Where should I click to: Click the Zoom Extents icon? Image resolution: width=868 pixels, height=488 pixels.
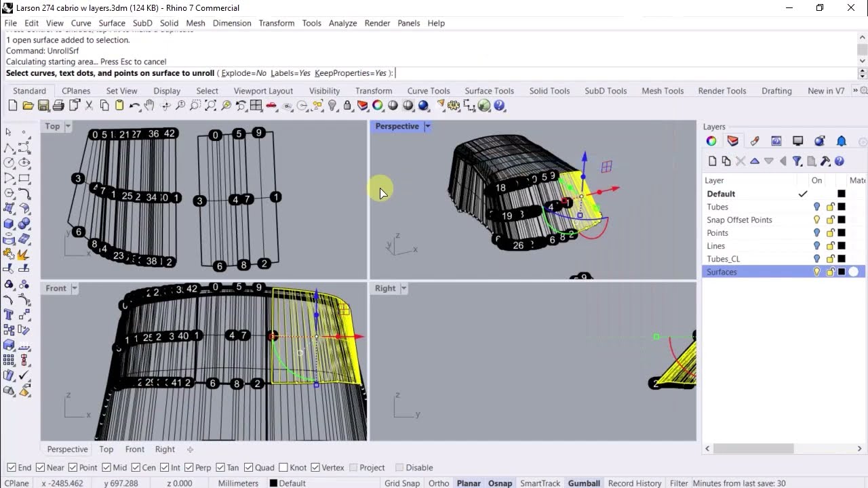[211, 106]
